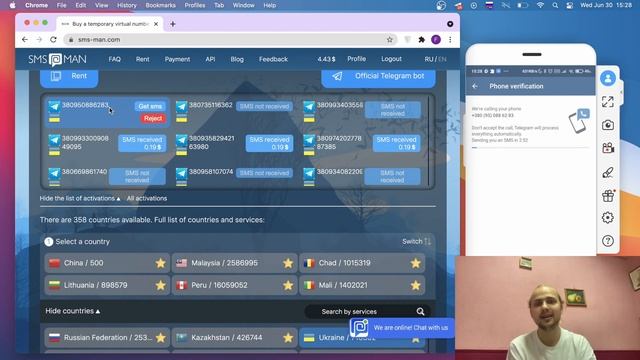The height and width of the screenshot is (360, 640).
Task: Click profile avatar icon in emulator sidebar
Action: coord(608,78)
